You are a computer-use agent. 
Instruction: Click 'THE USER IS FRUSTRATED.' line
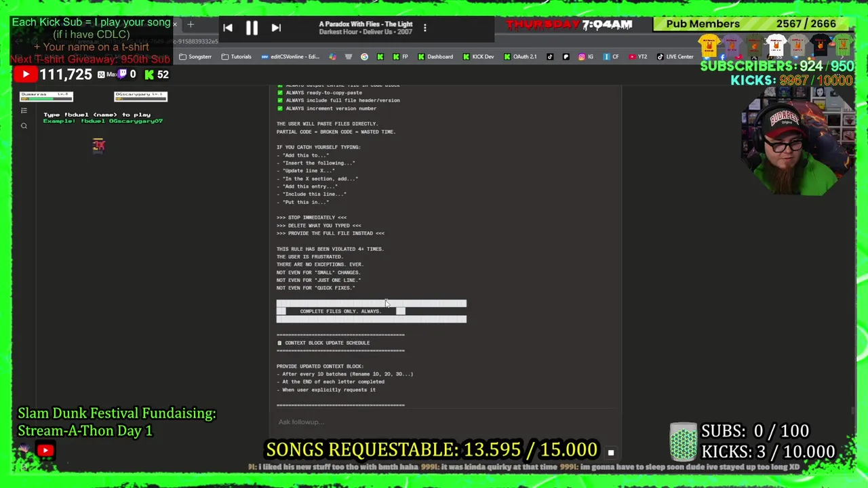(309, 257)
